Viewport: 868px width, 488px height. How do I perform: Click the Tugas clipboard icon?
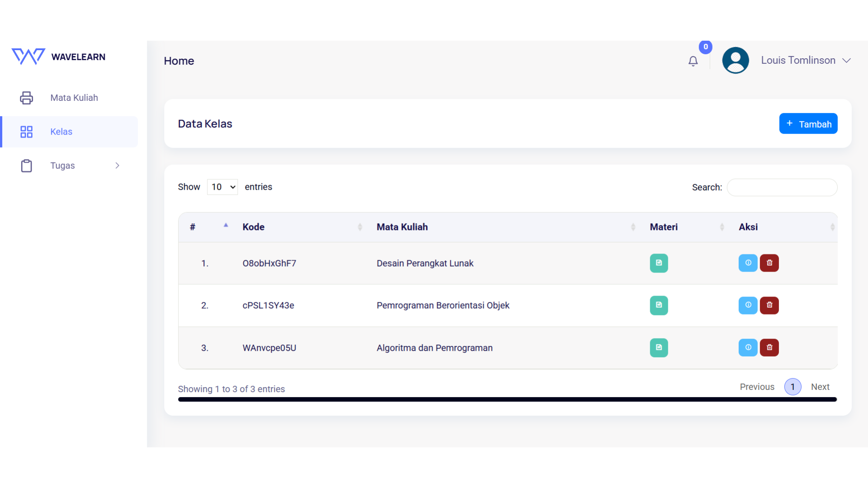coord(27,166)
